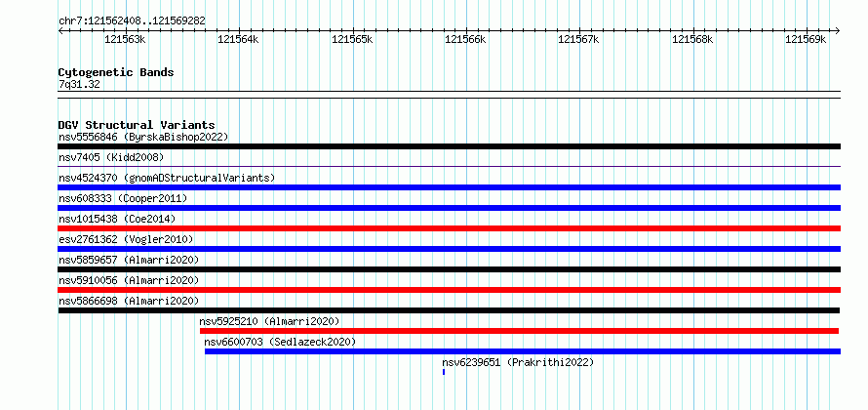
Task: Click the 121563k ruler position
Action: tap(125, 39)
